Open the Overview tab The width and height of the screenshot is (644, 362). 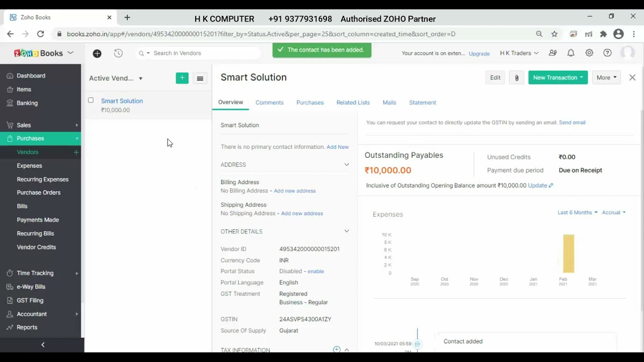pyautogui.click(x=230, y=102)
